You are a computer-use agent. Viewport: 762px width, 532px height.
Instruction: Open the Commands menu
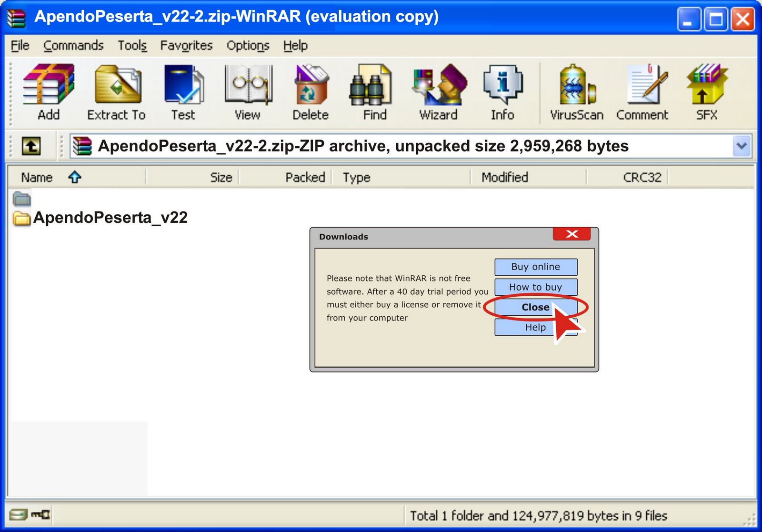coord(73,46)
